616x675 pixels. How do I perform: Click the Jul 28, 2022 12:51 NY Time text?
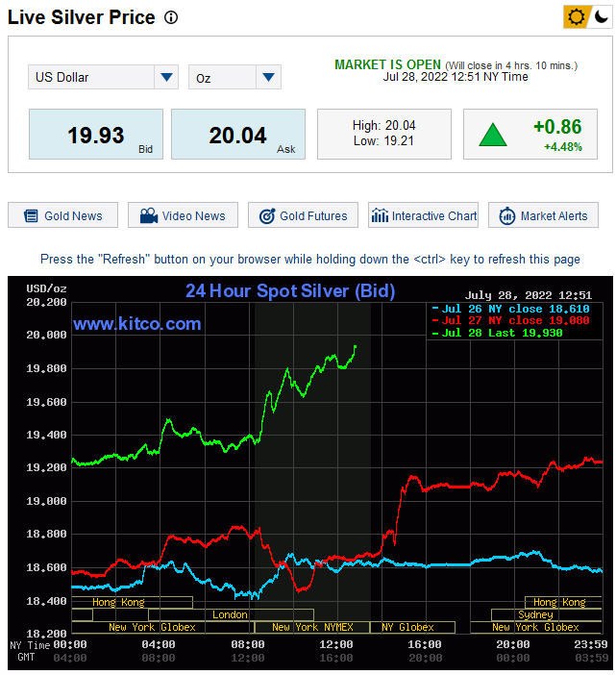click(456, 77)
